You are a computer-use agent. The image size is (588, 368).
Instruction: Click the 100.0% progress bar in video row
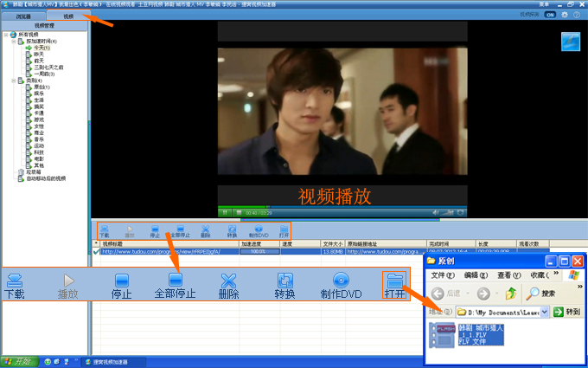click(259, 252)
